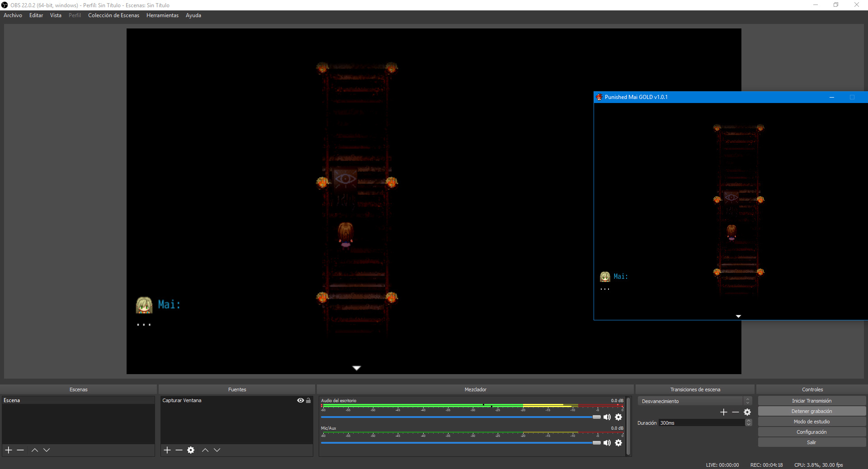Click the REC: 00:04:18 status text

[x=766, y=465]
